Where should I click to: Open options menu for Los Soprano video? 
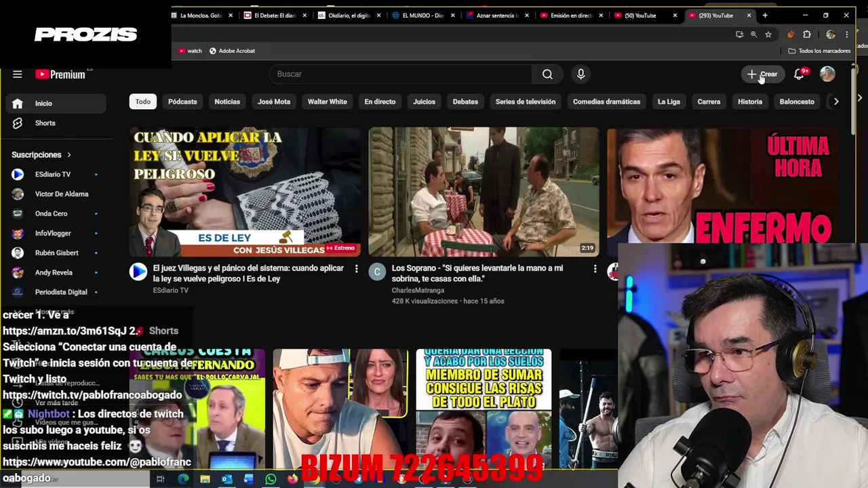coord(595,269)
